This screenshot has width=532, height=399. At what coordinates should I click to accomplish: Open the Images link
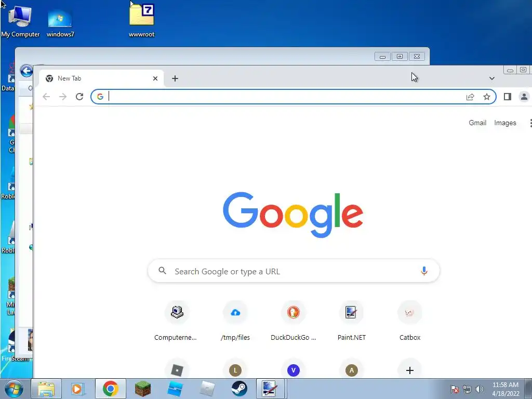coord(505,123)
